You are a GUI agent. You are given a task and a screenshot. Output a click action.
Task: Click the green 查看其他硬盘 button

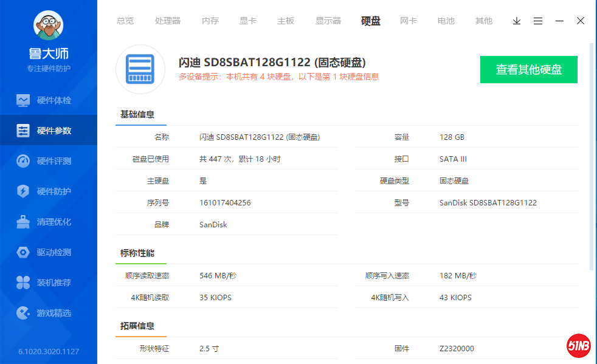(528, 69)
